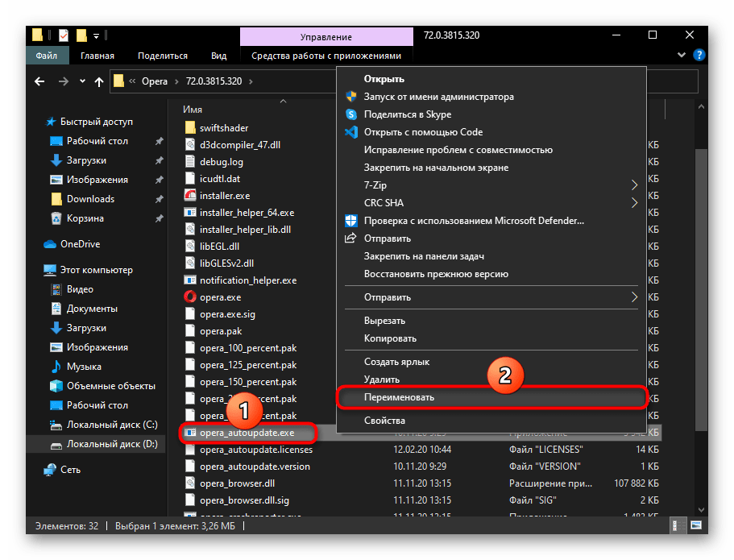
Task: Click the Skype icon in context menu
Action: pos(351,114)
